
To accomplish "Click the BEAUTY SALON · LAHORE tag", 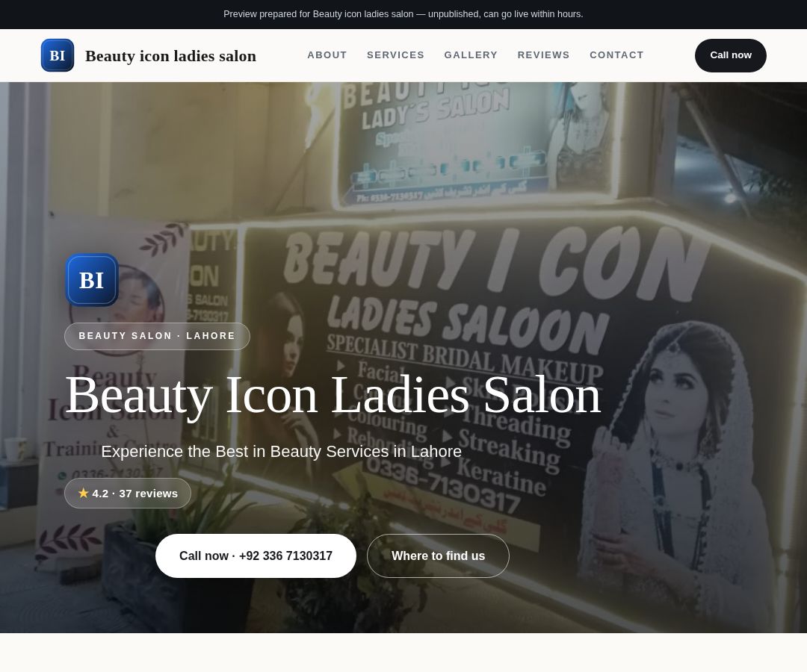I will click(157, 336).
